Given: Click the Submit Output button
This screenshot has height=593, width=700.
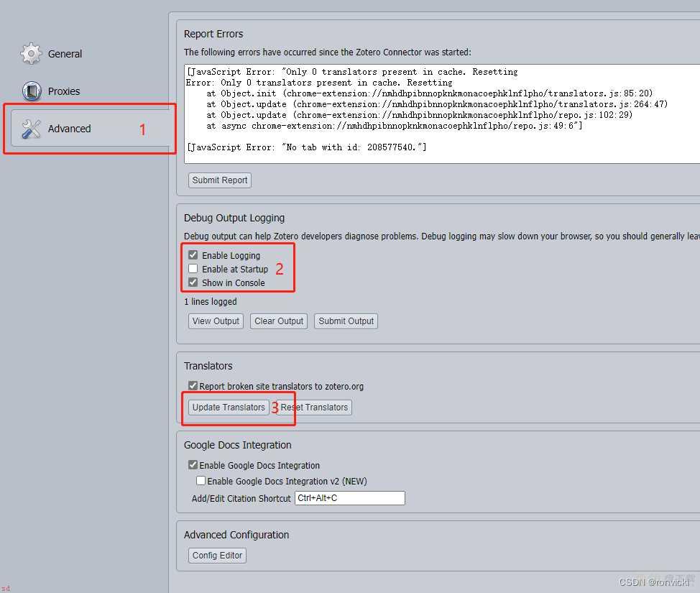Looking at the screenshot, I should coord(346,321).
